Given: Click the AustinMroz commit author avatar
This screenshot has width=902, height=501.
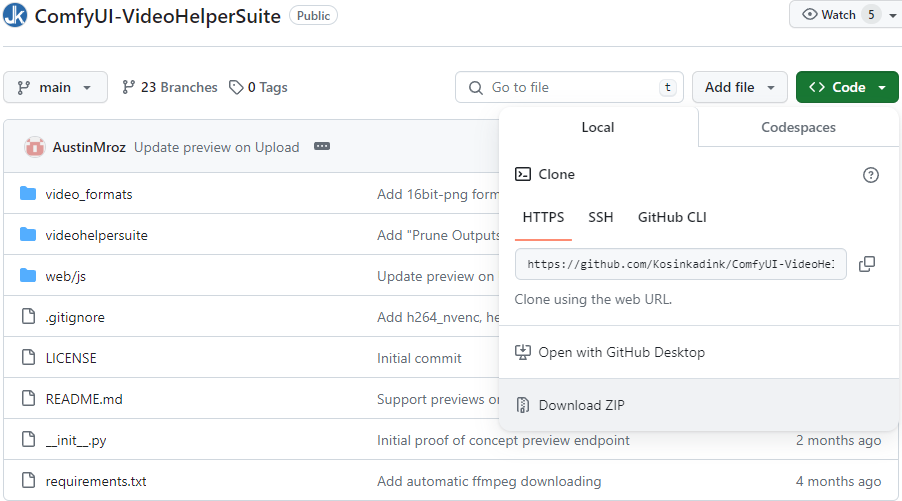Looking at the screenshot, I should [x=35, y=147].
